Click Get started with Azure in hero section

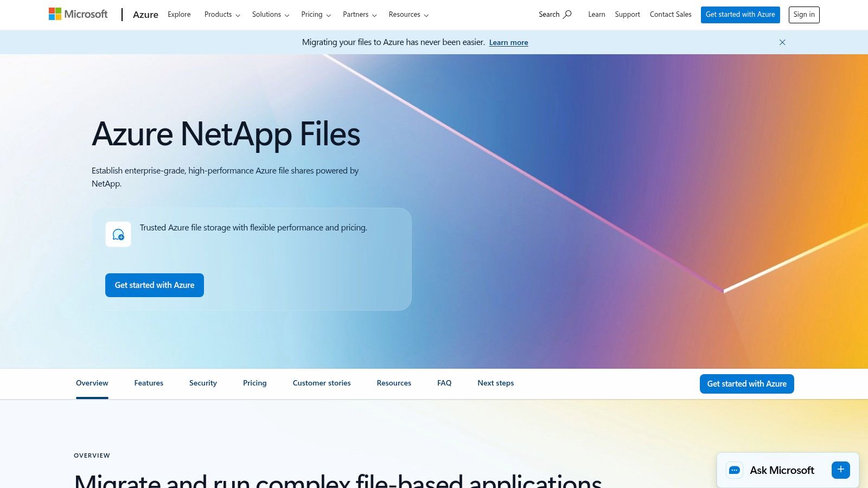(154, 285)
